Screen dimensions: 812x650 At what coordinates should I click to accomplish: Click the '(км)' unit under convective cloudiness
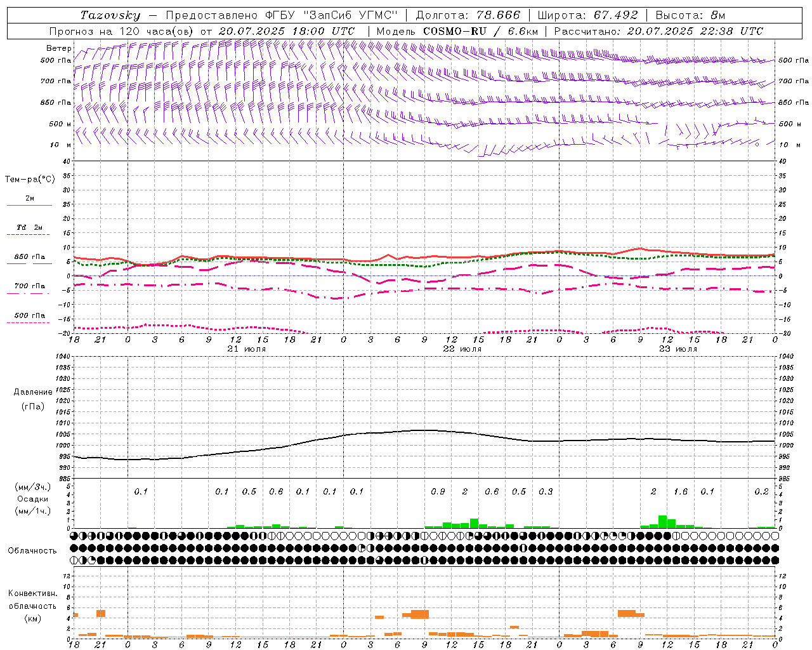click(x=32, y=618)
